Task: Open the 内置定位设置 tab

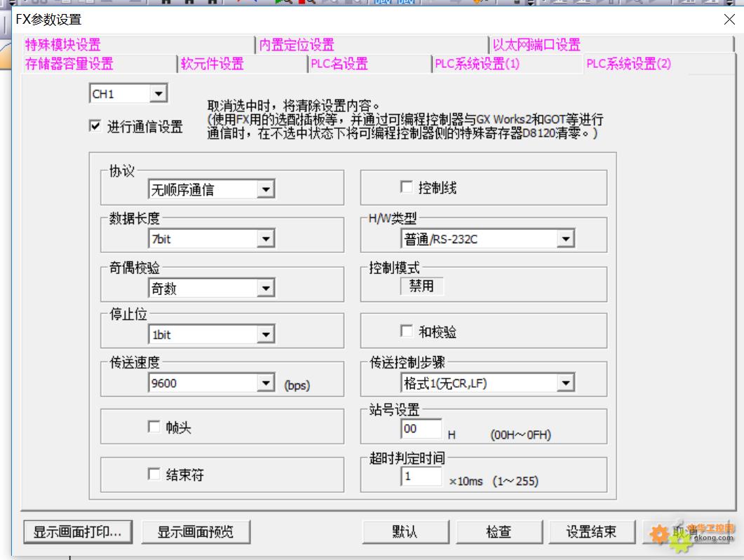Action: coord(372,45)
